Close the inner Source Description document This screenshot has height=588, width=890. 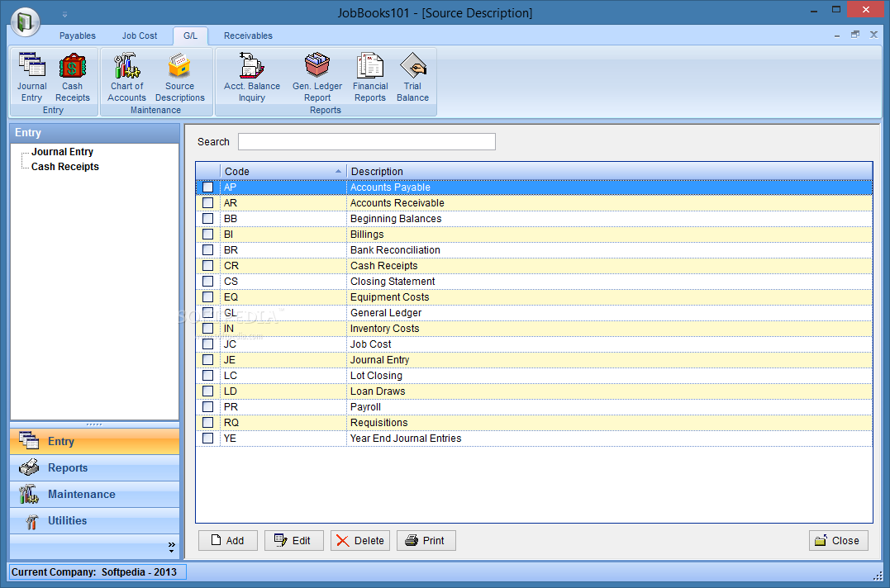point(873,35)
